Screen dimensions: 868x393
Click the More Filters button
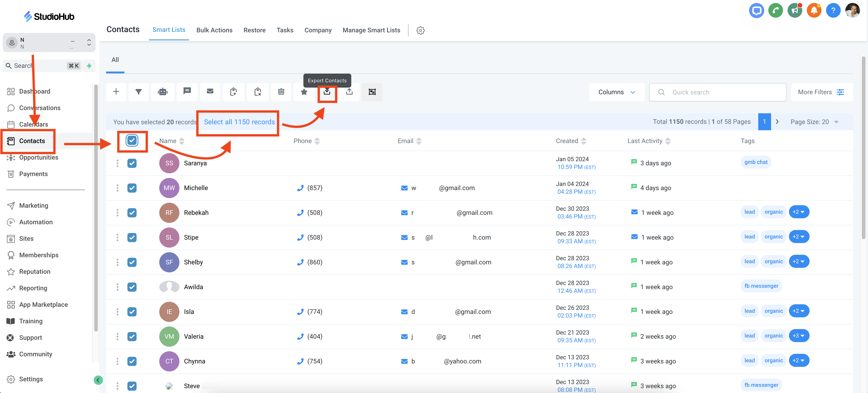pos(821,92)
